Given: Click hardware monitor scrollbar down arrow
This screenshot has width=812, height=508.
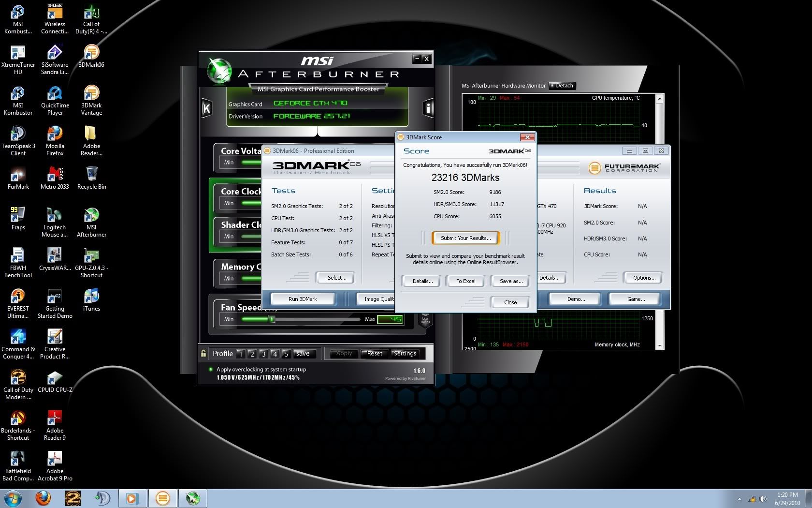Looking at the screenshot, I should tap(660, 345).
